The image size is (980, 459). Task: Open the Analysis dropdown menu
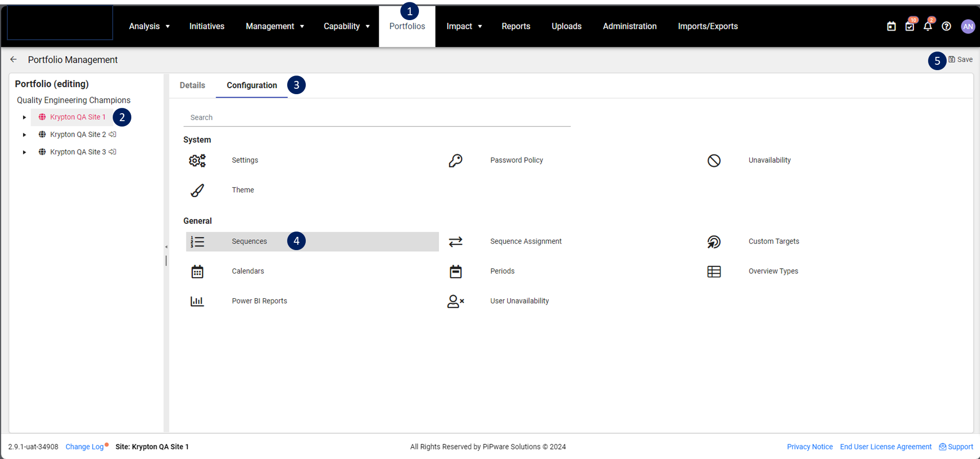pyautogui.click(x=149, y=26)
